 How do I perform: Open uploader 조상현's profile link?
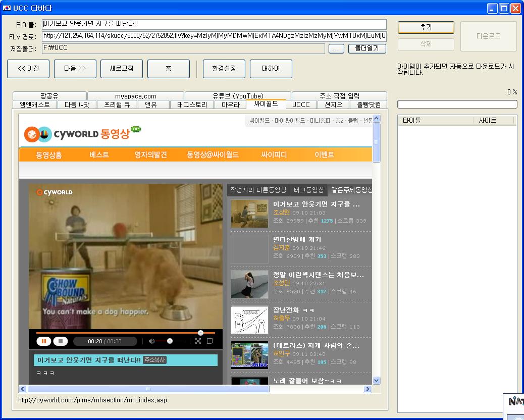281,213
